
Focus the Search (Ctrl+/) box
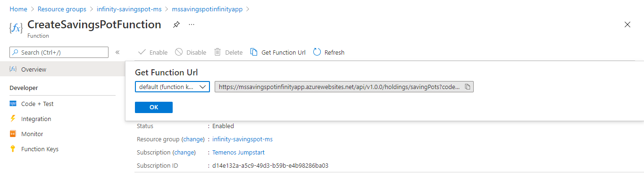[x=59, y=52]
